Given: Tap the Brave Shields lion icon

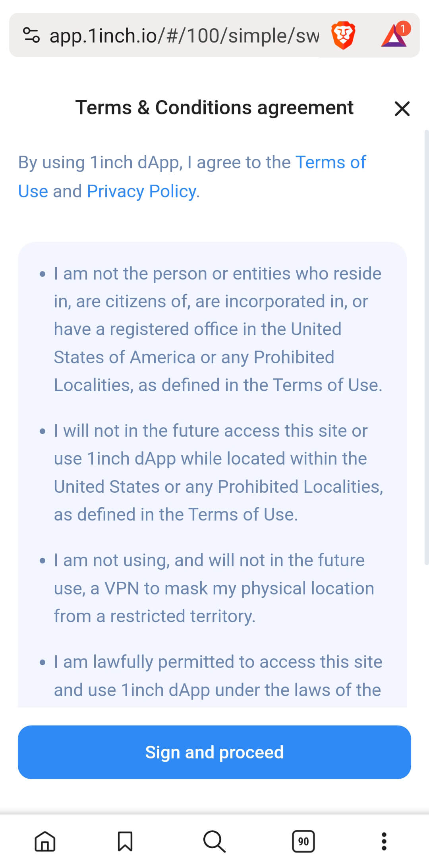Looking at the screenshot, I should 343,35.
